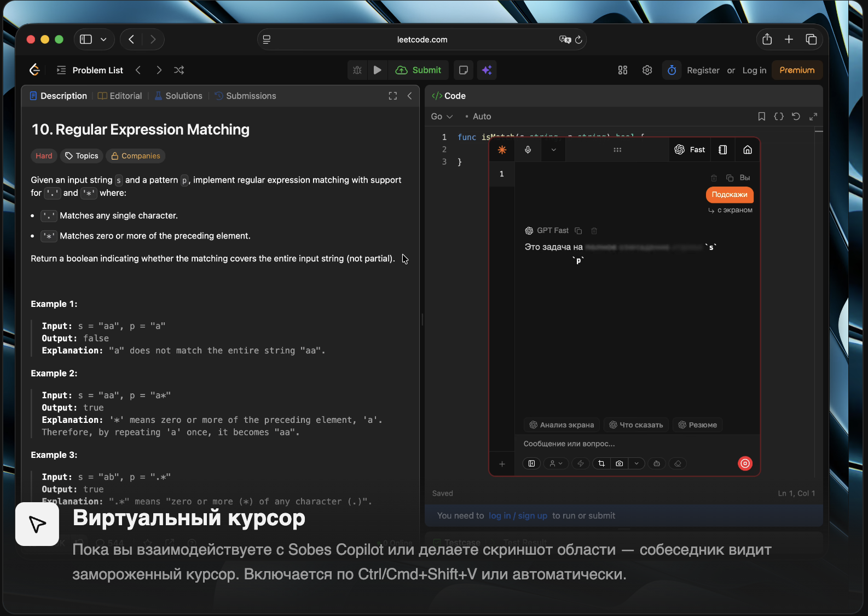
Task: Click Резюме quick action
Action: click(698, 425)
